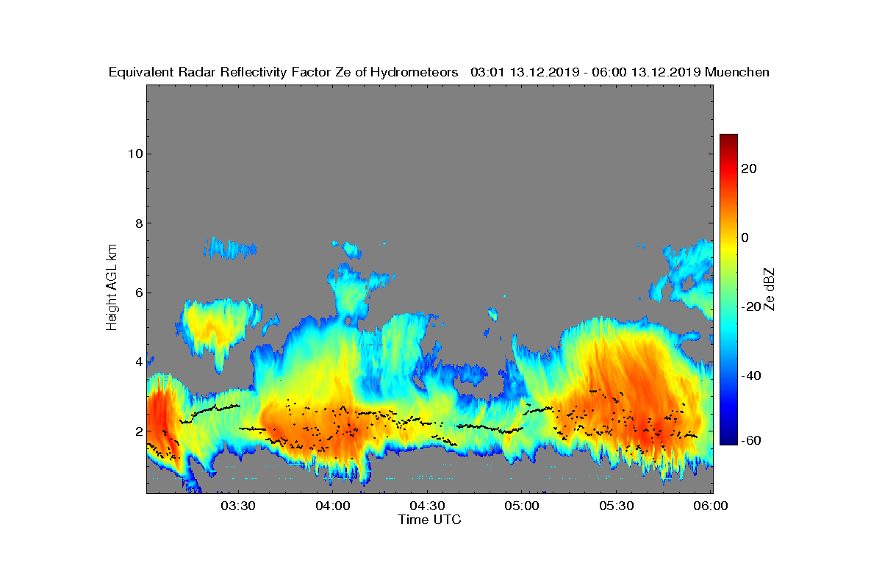The height and width of the screenshot is (588, 882).
Task: Click the height tick label 6
Action: [x=137, y=293]
